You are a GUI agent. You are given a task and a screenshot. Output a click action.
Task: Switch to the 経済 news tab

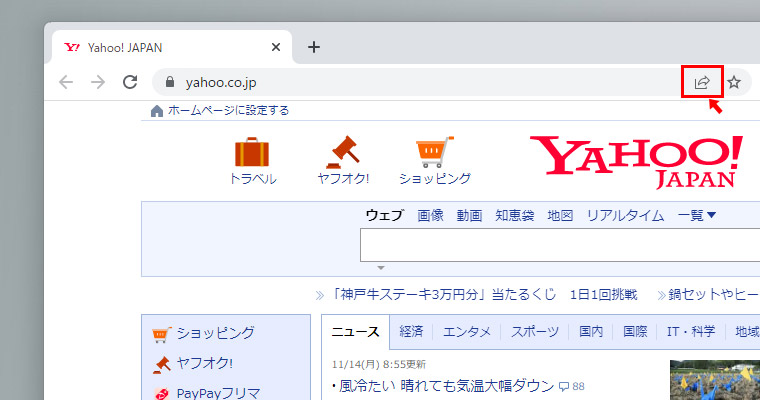pyautogui.click(x=411, y=332)
